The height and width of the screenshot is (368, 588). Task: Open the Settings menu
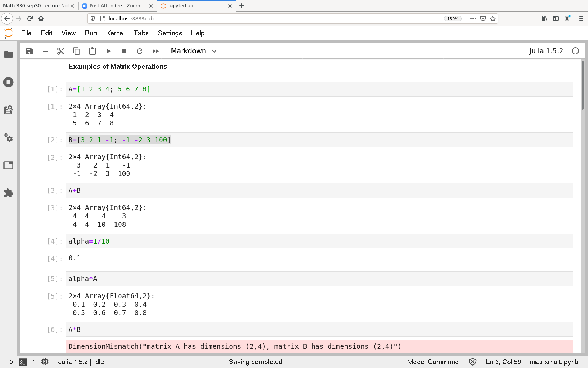[x=170, y=33]
